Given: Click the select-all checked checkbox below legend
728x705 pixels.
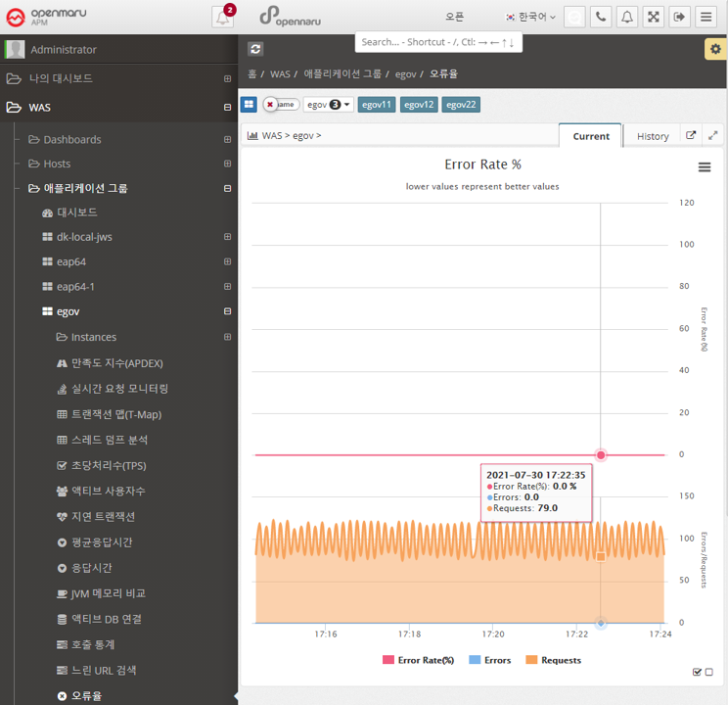Looking at the screenshot, I should pos(697,672).
